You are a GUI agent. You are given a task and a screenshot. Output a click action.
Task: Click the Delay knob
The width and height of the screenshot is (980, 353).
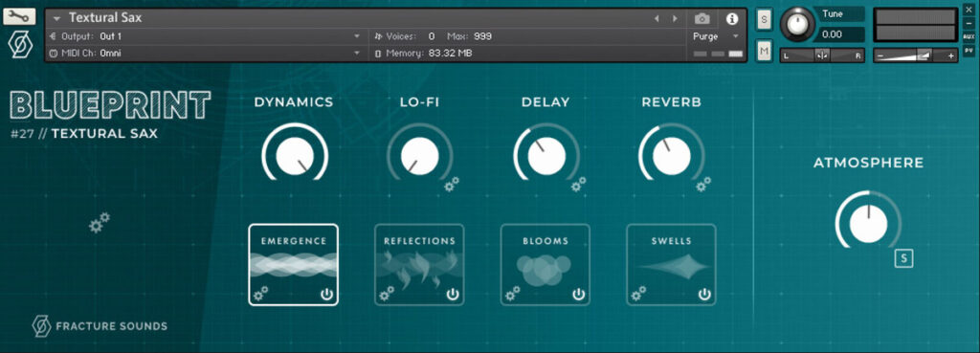(x=546, y=155)
